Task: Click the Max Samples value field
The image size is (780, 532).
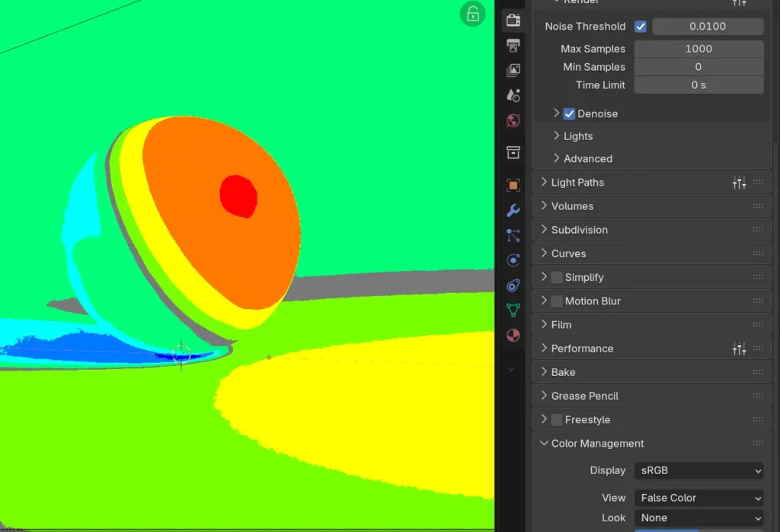Action: 698,49
